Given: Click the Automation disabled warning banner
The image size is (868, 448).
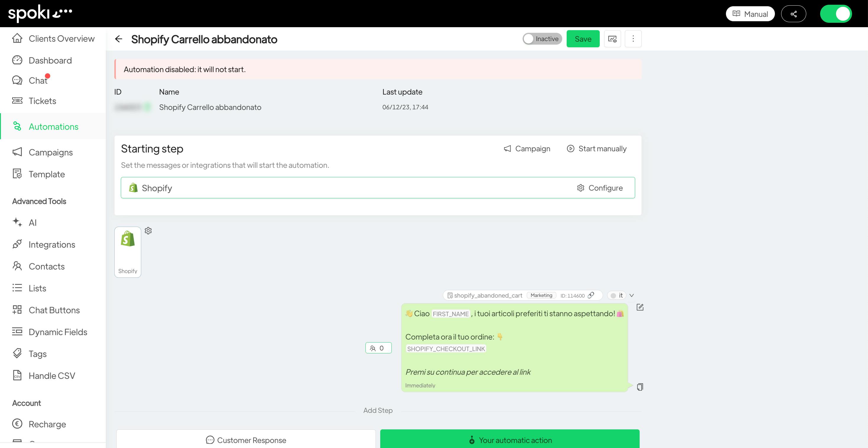Looking at the screenshot, I should pos(378,69).
